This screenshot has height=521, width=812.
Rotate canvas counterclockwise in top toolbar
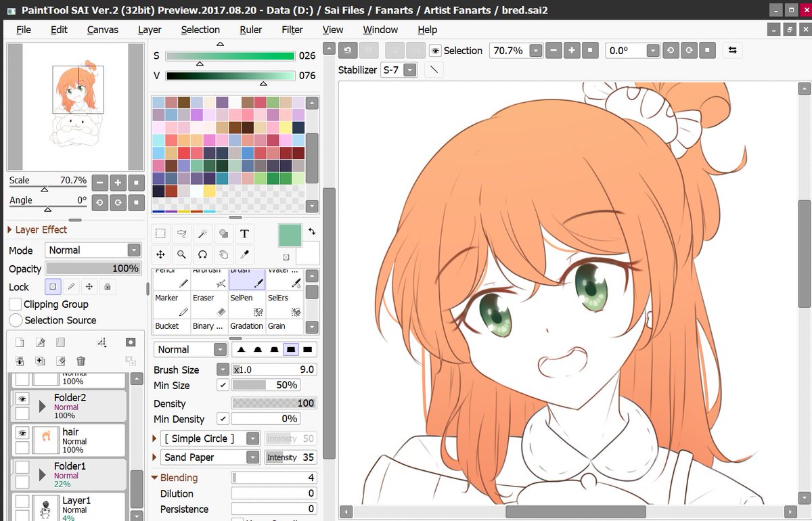[x=670, y=51]
